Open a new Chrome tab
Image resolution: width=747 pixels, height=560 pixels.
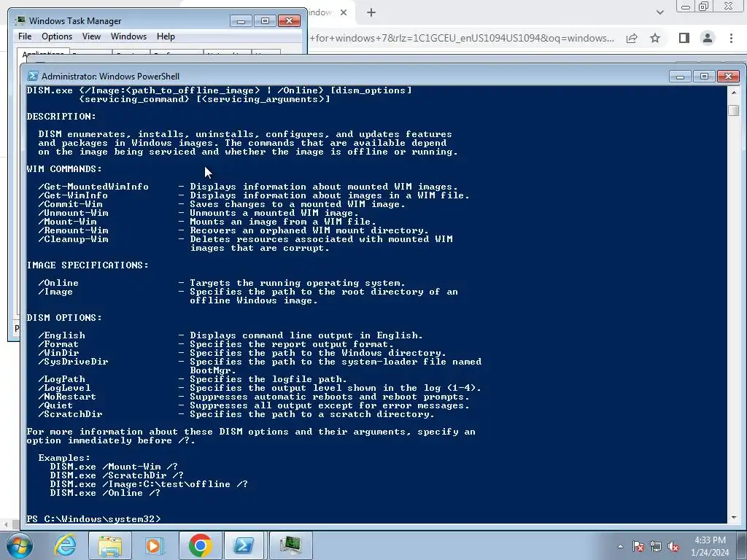(x=371, y=13)
